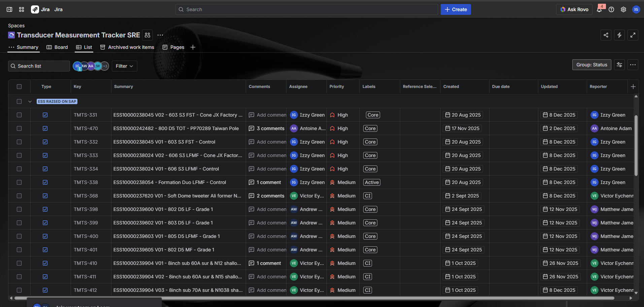Add a new column with the plus icon
The image size is (644, 307).
(633, 87)
